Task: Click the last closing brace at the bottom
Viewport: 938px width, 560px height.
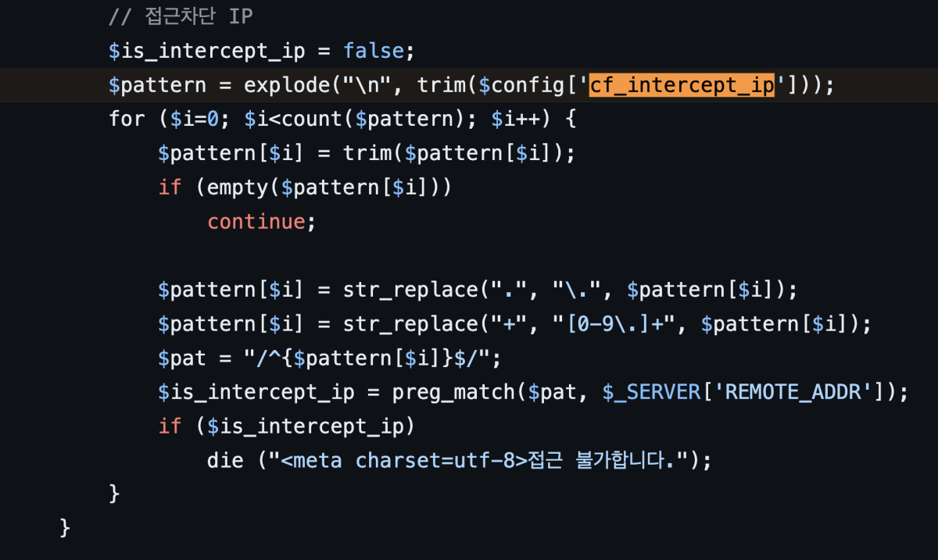Action: (x=66, y=528)
